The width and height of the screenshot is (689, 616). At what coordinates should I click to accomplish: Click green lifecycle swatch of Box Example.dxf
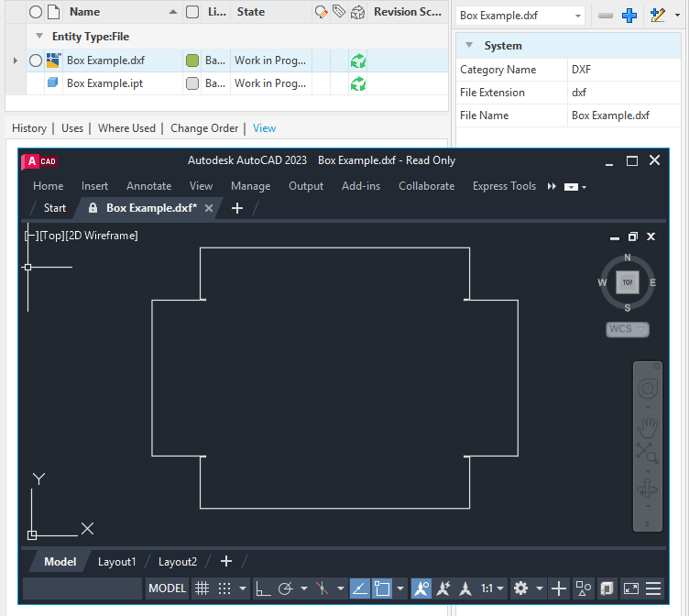click(x=192, y=60)
